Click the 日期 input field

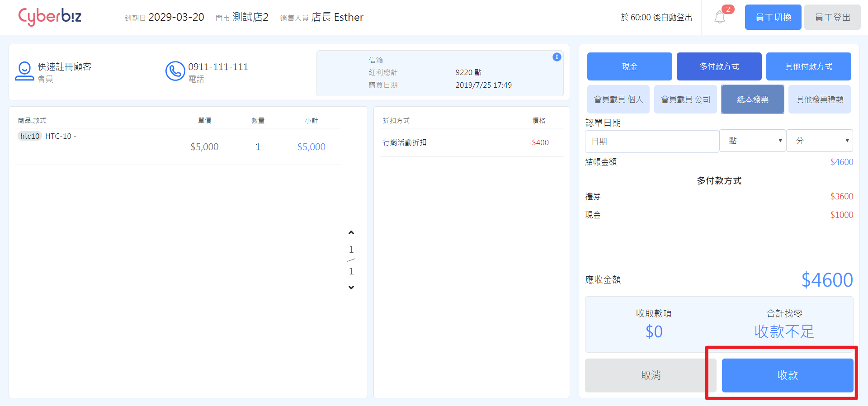click(x=652, y=142)
